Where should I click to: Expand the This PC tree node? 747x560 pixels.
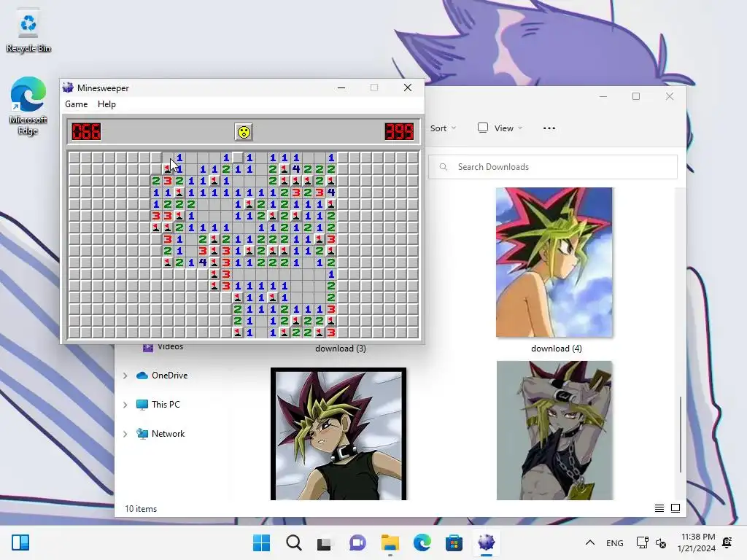pyautogui.click(x=125, y=405)
